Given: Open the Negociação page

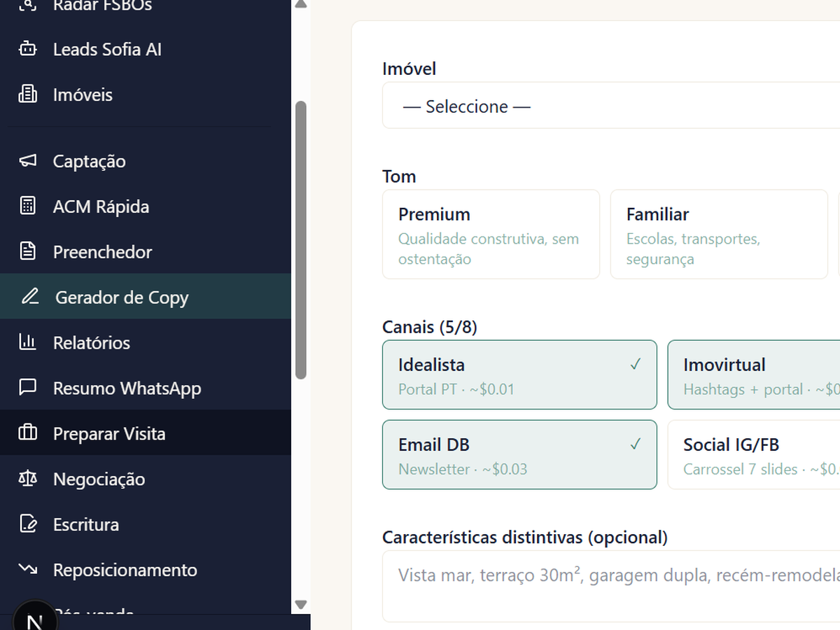Looking at the screenshot, I should click(x=146, y=479).
